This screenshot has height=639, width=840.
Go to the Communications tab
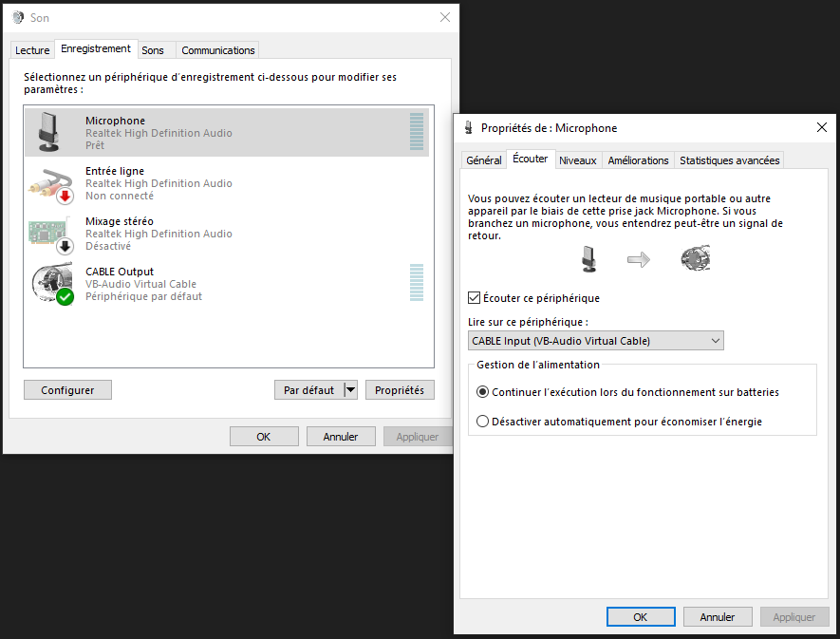pos(218,50)
